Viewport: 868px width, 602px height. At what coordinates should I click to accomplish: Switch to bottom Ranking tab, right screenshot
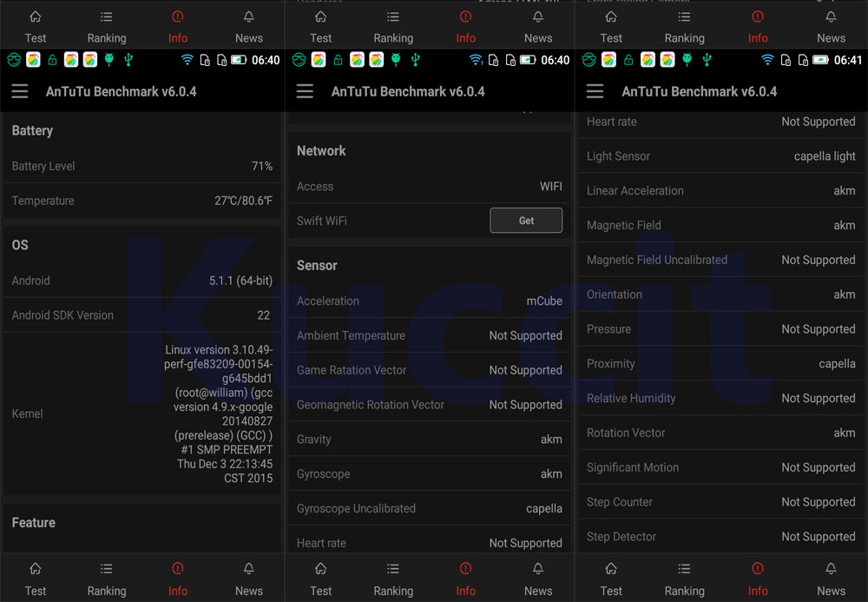(x=684, y=579)
